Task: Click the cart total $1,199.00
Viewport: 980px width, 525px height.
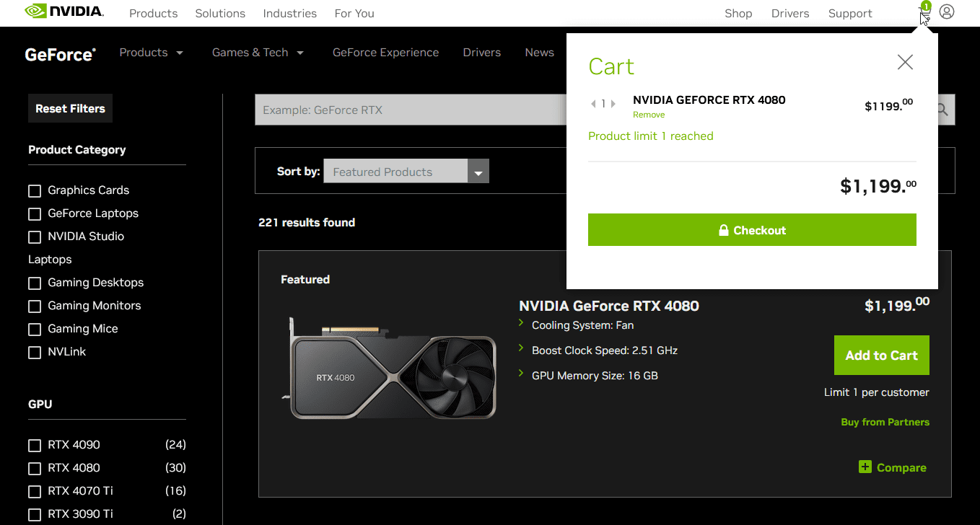Action: (x=878, y=185)
